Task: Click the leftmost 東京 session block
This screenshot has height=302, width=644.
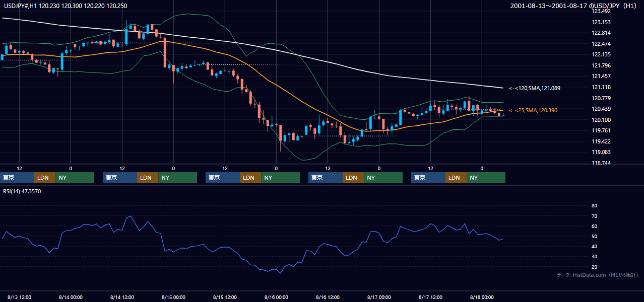Action: click(x=17, y=178)
